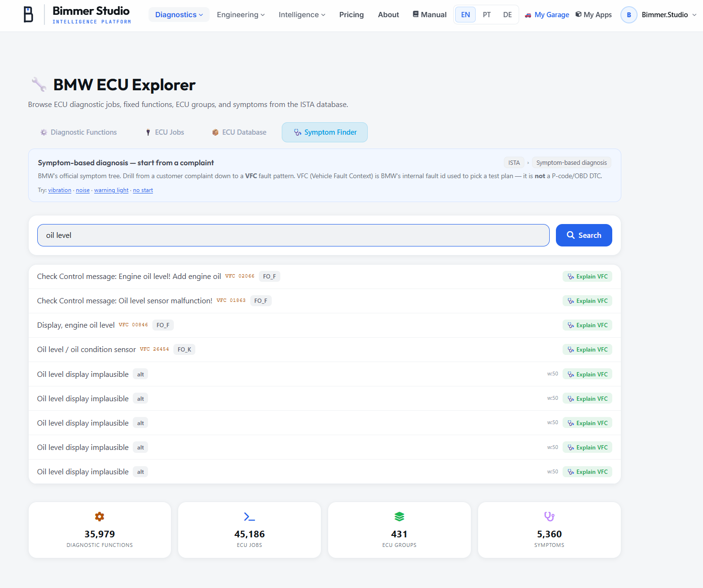Expand the Bimmer.Studio account menu chevron
The width and height of the screenshot is (703, 588).
click(x=694, y=15)
